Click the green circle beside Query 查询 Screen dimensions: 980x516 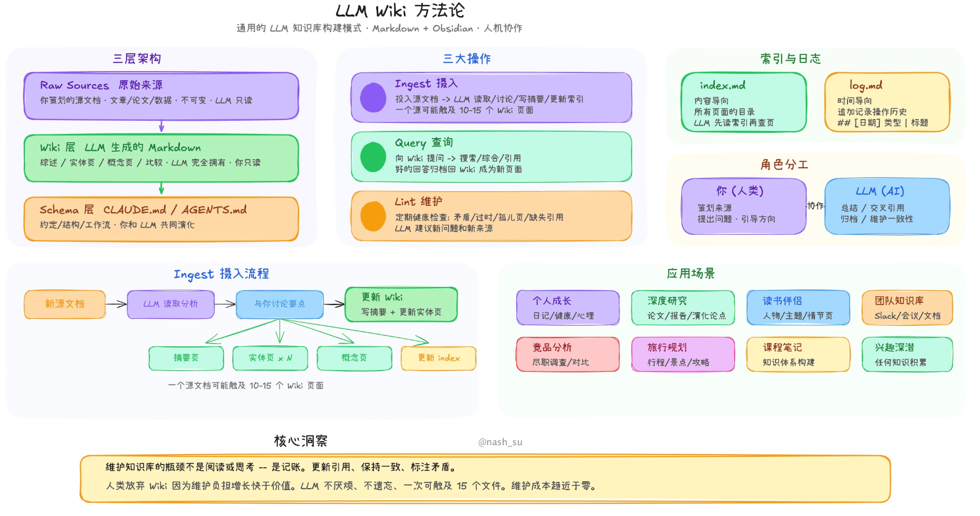point(373,157)
